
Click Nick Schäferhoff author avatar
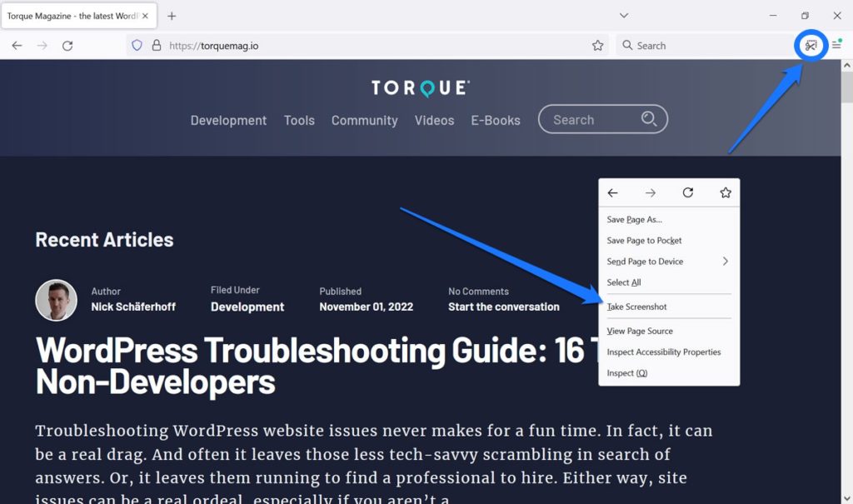56,300
